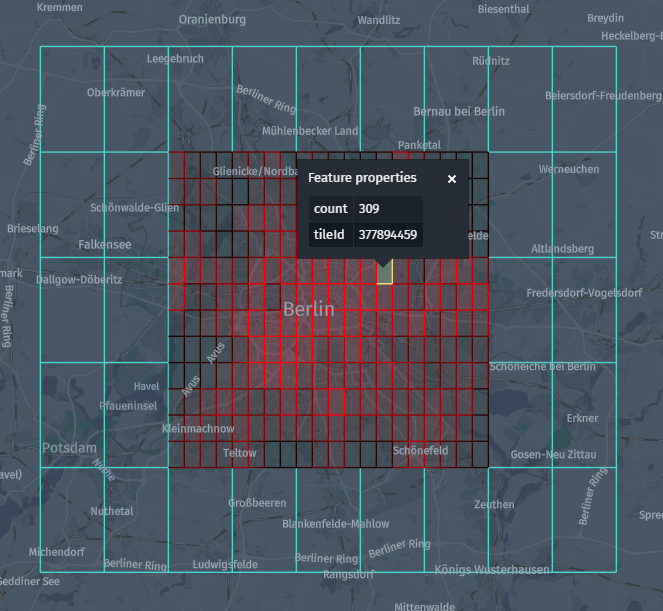
Task: Click the Panketal map label
Action: click(419, 145)
